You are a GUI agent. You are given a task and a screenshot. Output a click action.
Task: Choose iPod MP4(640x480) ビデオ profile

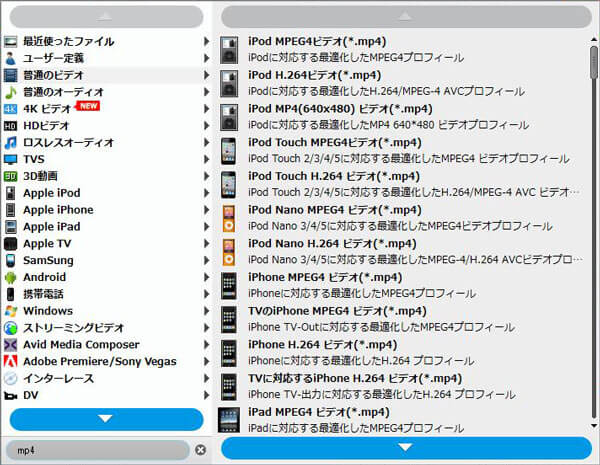401,117
